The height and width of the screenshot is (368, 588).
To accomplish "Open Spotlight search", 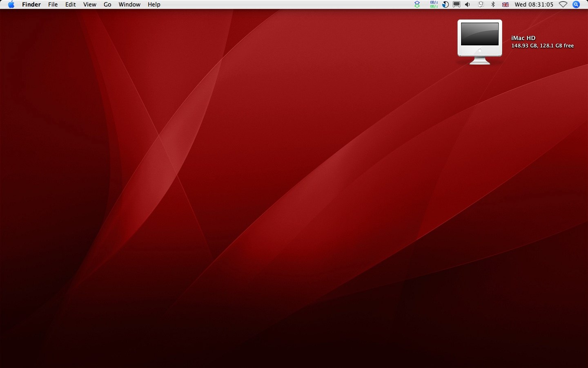I will (576, 4).
